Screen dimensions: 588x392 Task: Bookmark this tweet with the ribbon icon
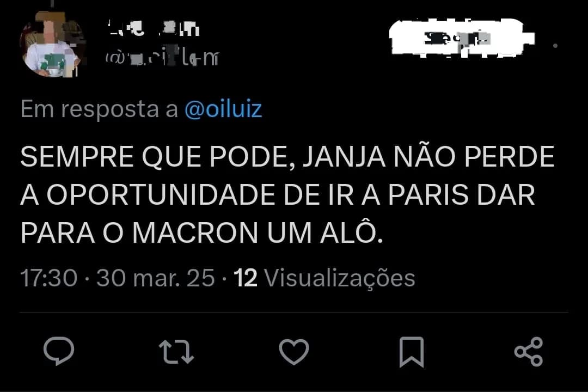coord(411,351)
